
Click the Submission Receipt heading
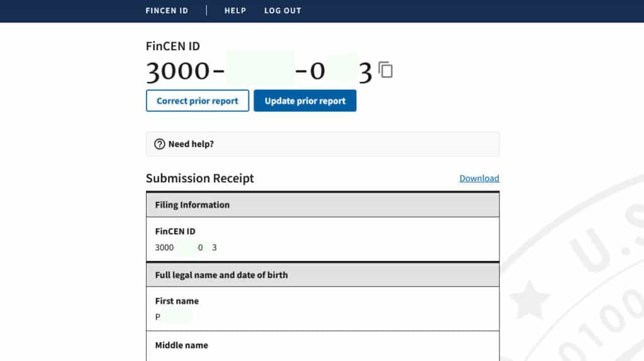click(x=200, y=179)
